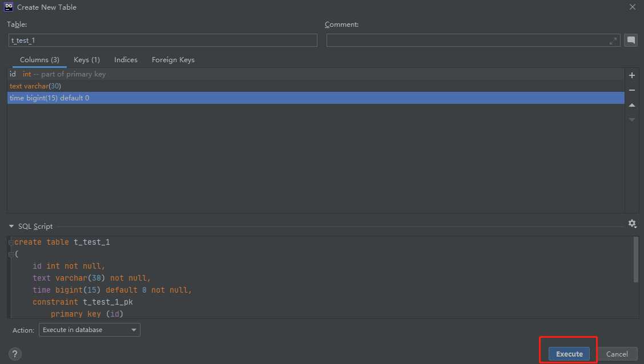Open help with question mark button
The image size is (644, 364).
(15, 354)
